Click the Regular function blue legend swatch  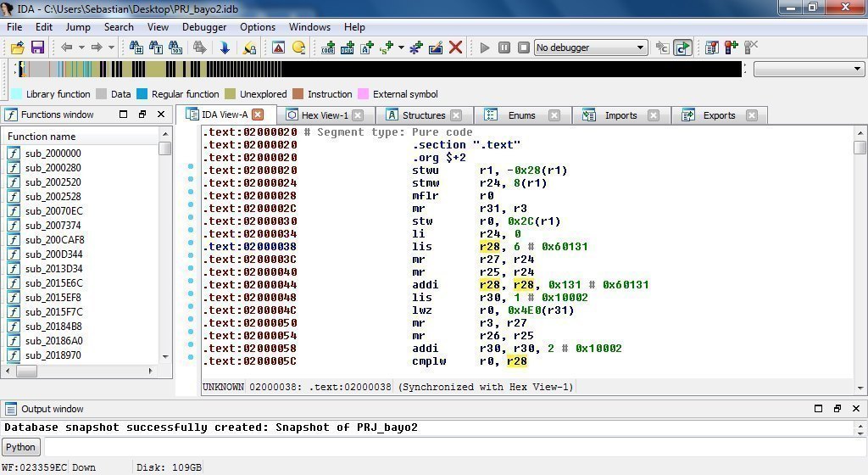coord(142,94)
